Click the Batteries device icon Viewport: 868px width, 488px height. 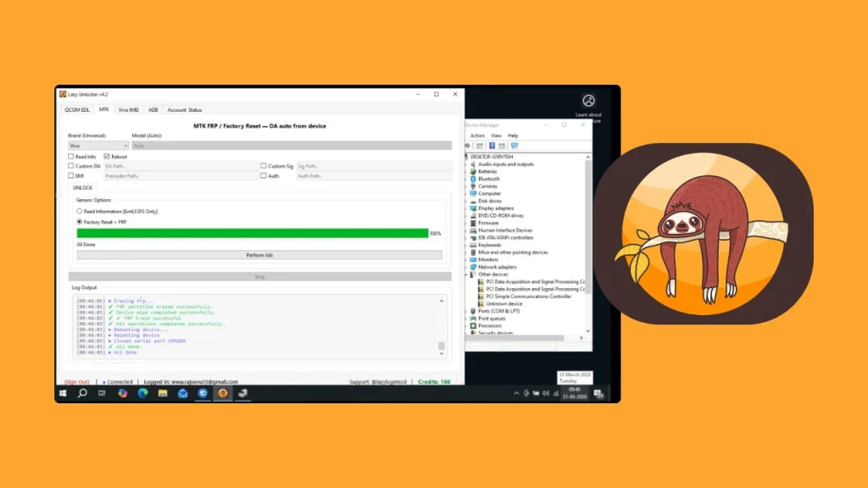point(473,171)
